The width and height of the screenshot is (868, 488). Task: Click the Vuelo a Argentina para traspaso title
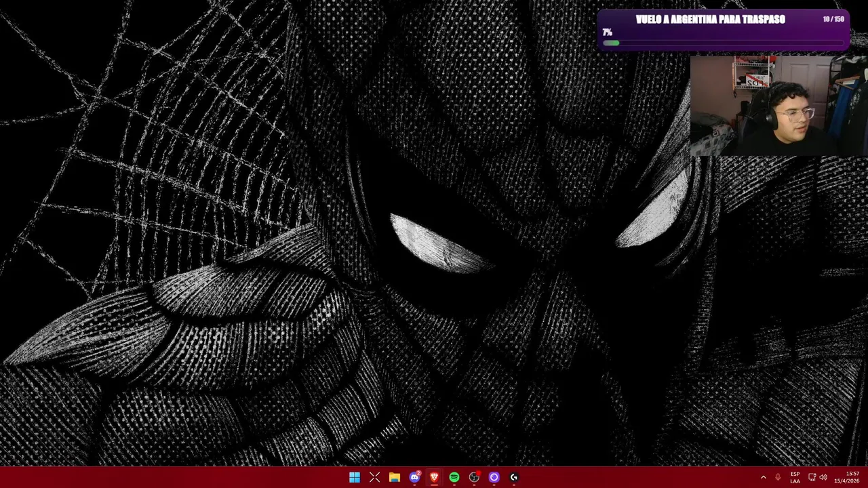pyautogui.click(x=711, y=20)
